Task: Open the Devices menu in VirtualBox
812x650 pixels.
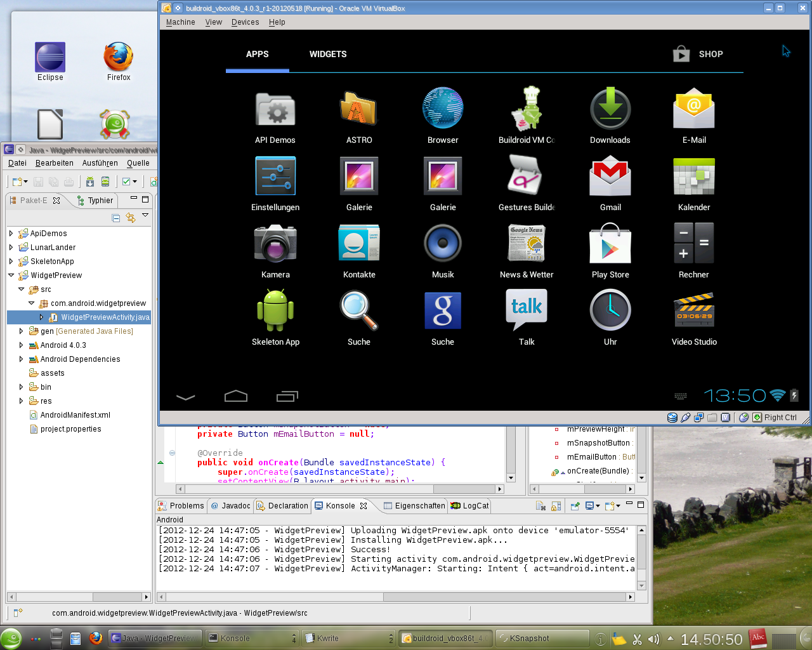Action: [245, 22]
